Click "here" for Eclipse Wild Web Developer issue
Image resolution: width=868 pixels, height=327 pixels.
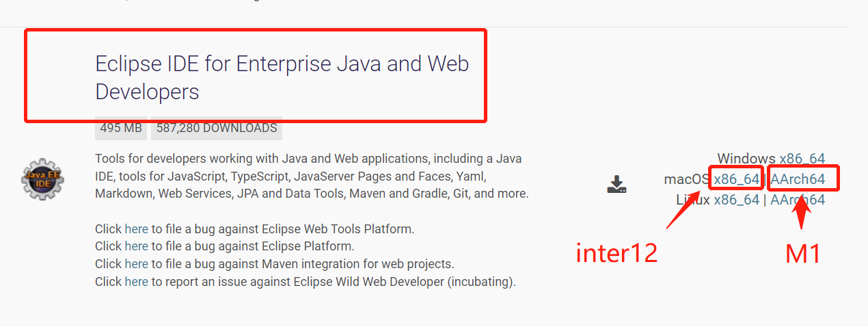(x=136, y=281)
